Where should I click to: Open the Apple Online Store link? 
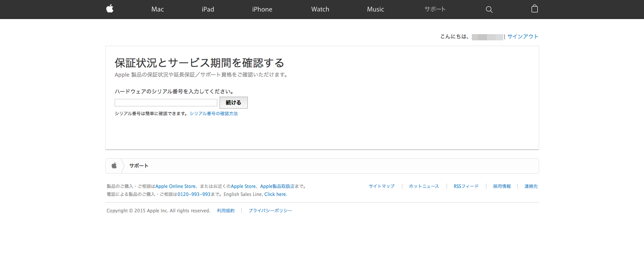[x=175, y=187]
